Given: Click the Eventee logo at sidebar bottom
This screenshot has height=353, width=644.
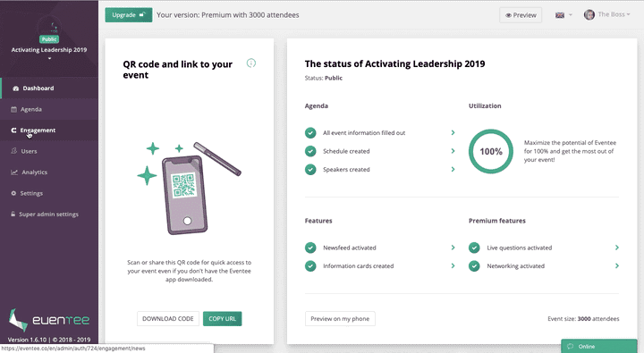Looking at the screenshot, I should click(x=49, y=320).
